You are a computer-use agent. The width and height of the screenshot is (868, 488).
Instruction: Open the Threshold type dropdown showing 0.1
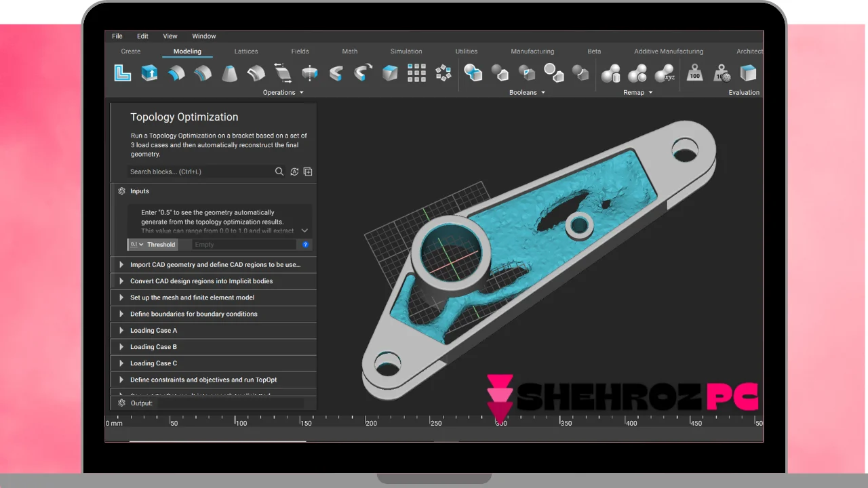(x=136, y=245)
